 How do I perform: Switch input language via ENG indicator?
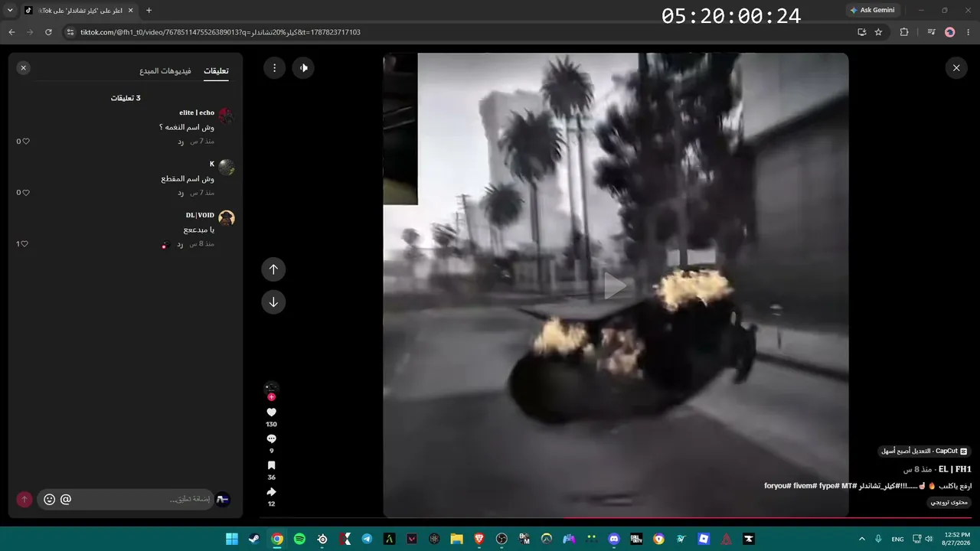(897, 539)
